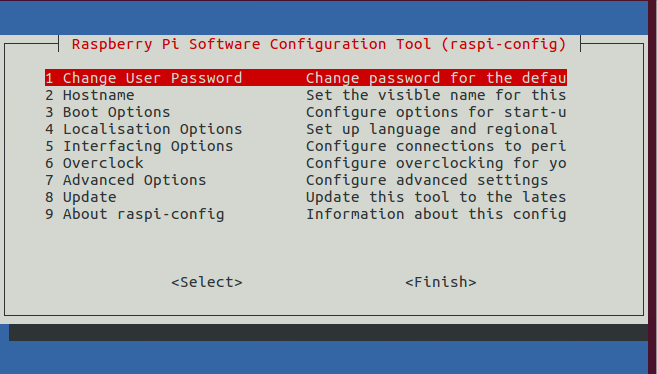
Task: Select the Update entry
Action: click(306, 197)
